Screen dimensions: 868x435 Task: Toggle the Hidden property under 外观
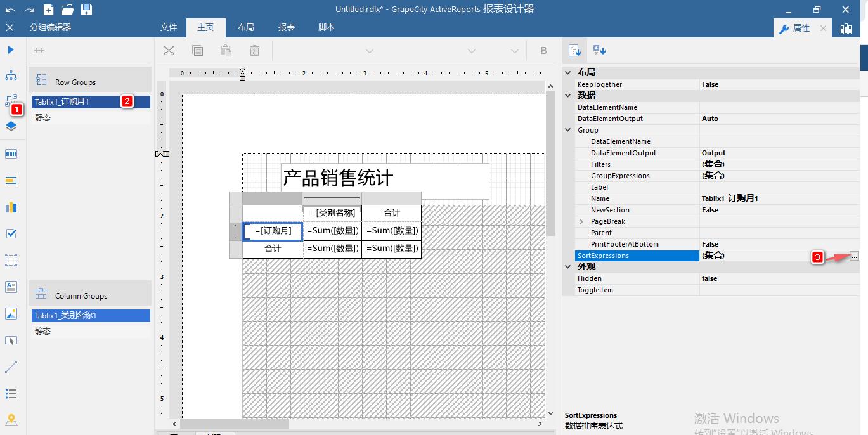(x=710, y=278)
